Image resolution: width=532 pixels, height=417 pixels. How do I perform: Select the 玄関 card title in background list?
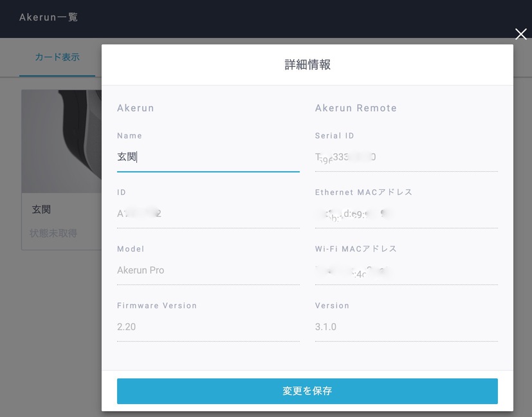pyautogui.click(x=41, y=210)
